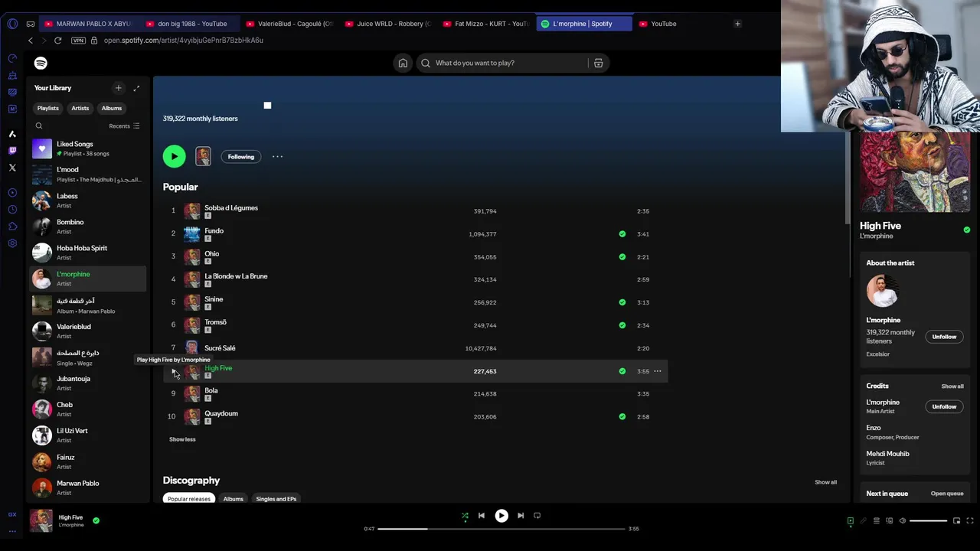Open Opera sidebar extensions cube icon
Image resolution: width=980 pixels, height=551 pixels.
12,227
